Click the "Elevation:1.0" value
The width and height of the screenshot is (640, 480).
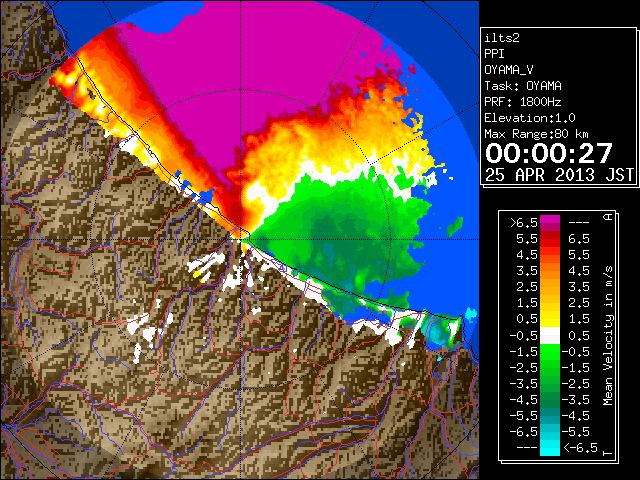(x=530, y=118)
